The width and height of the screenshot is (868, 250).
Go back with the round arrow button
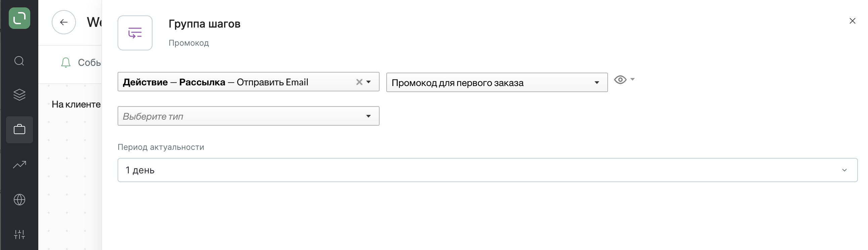click(64, 22)
